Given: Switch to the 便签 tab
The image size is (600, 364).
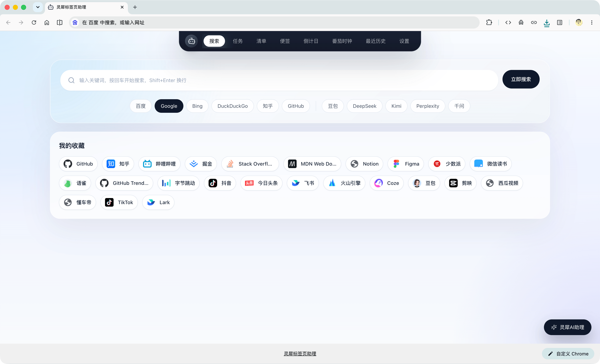Looking at the screenshot, I should coord(285,41).
